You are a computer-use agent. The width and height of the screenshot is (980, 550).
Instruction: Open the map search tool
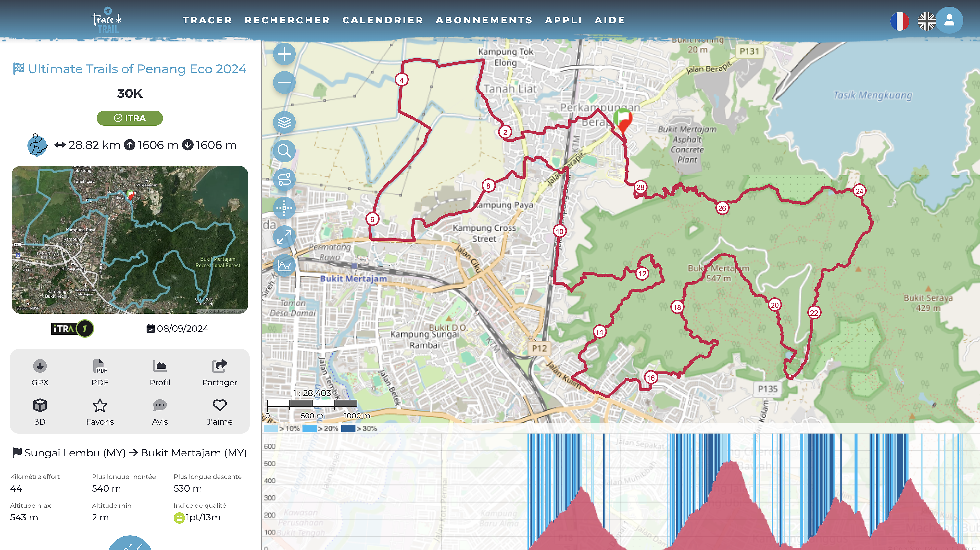click(284, 151)
